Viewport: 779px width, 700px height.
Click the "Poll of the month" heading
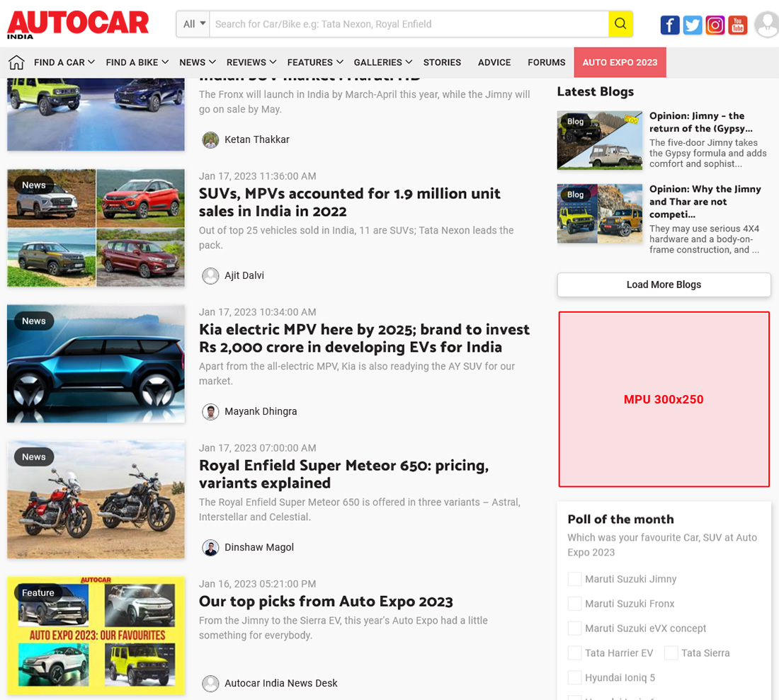coord(620,520)
